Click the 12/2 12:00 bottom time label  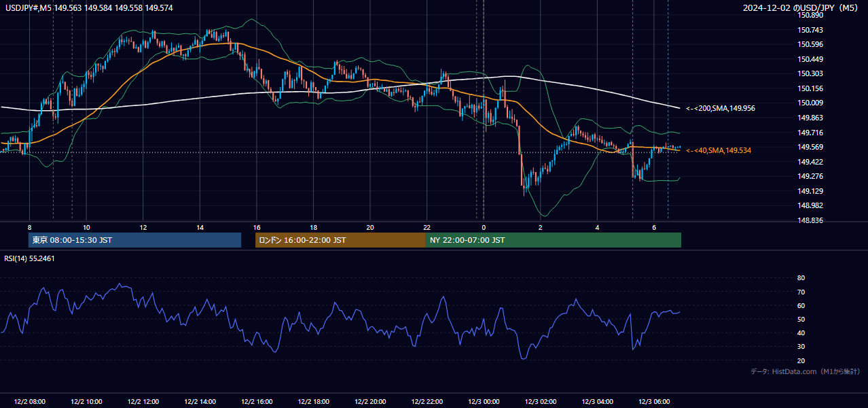(143, 401)
